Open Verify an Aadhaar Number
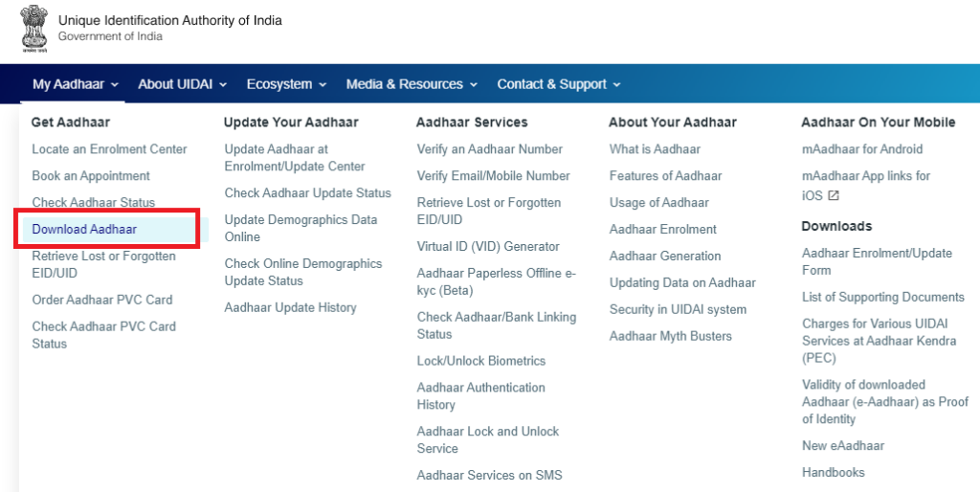This screenshot has width=980, height=492. [x=490, y=149]
